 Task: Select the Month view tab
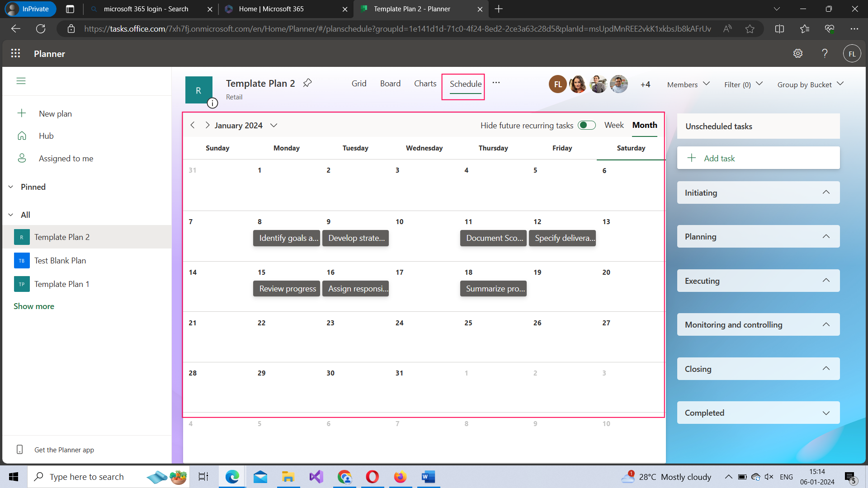pyautogui.click(x=645, y=125)
